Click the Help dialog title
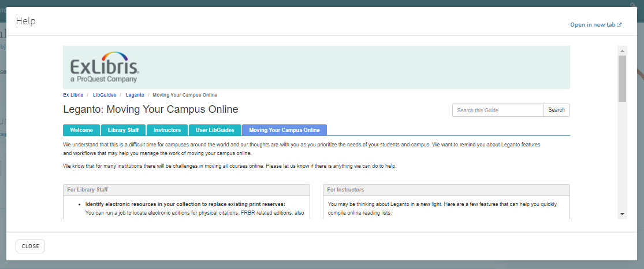The width and height of the screenshot is (644, 269). coord(26,21)
